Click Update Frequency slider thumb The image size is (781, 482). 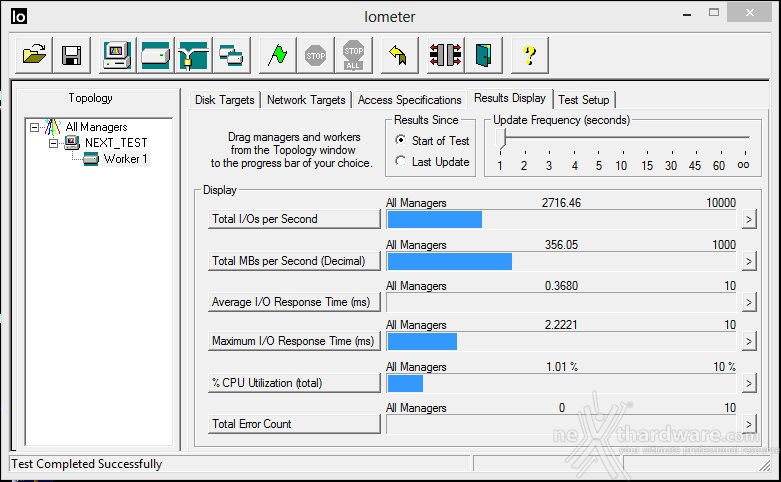point(501,138)
